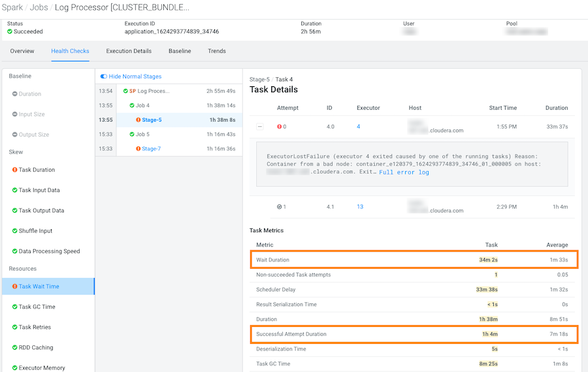Viewport: 588px width, 372px height.
Task: Click Stage-5 breadcrumb above Task Details
Action: 259,80
